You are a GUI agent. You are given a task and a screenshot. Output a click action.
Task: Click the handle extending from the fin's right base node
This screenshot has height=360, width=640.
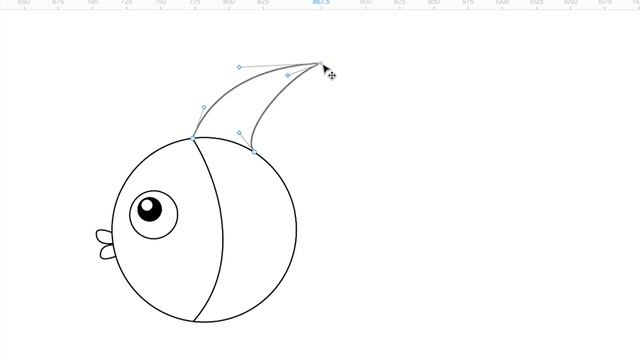pos(239,133)
